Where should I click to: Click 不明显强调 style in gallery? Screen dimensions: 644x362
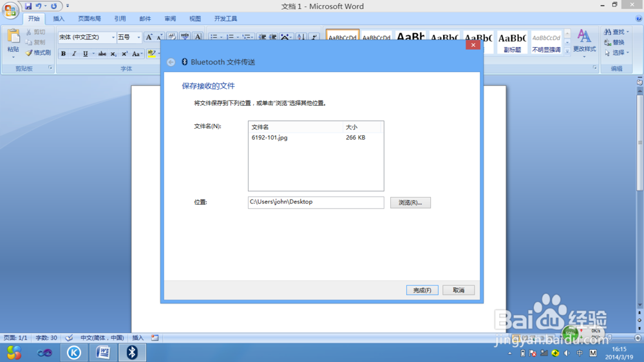[546, 43]
